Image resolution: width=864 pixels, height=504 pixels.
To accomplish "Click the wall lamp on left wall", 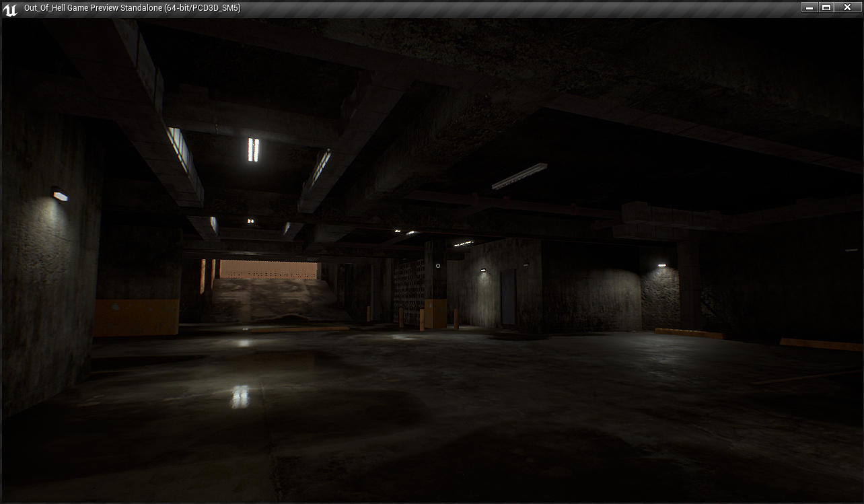I will pos(60,195).
